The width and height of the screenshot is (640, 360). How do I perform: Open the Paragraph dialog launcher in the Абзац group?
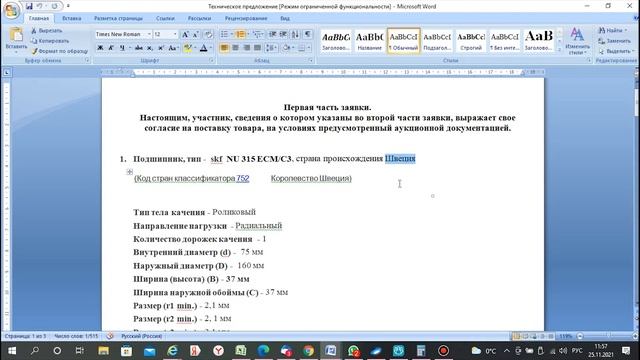click(x=311, y=60)
